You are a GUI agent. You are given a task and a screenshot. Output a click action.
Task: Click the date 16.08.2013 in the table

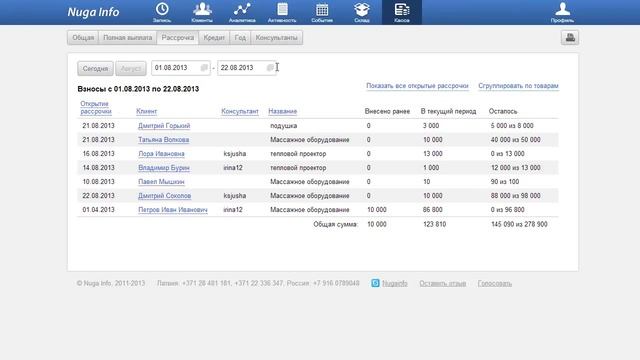pyautogui.click(x=98, y=153)
